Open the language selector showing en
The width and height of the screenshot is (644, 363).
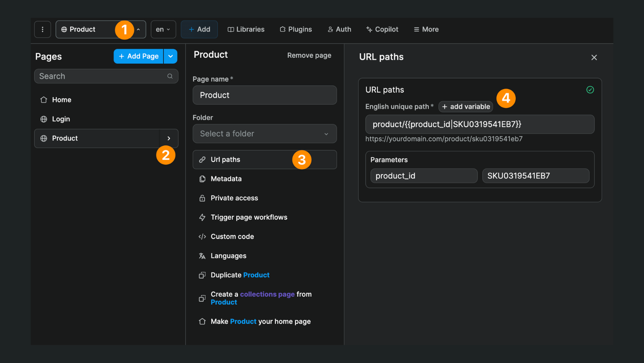(163, 29)
